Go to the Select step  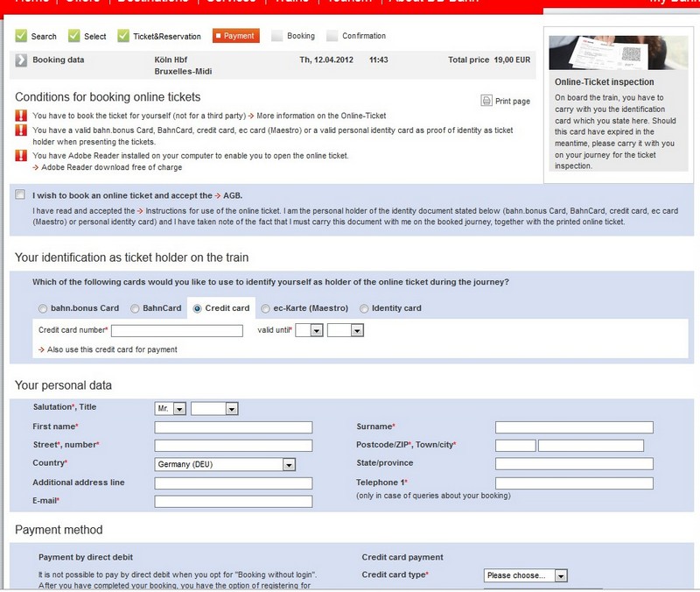95,37
